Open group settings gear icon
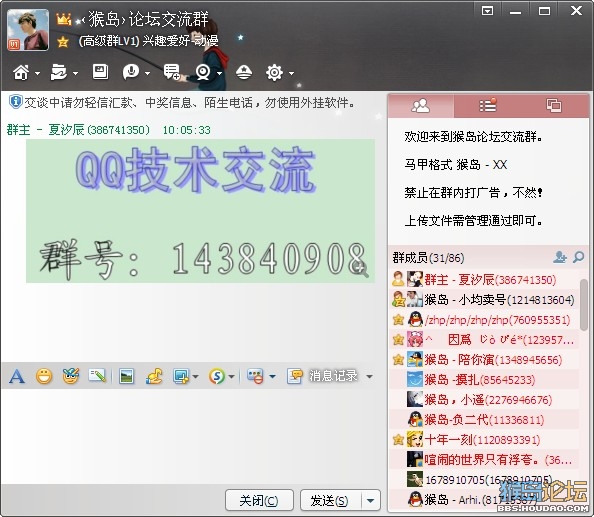594x517 pixels. (x=274, y=72)
